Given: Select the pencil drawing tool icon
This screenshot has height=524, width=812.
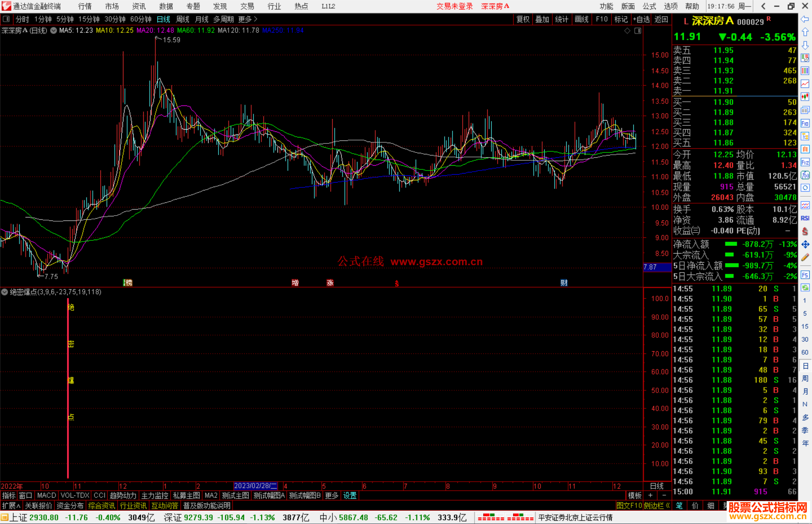Looking at the screenshot, I should pyautogui.click(x=805, y=257).
